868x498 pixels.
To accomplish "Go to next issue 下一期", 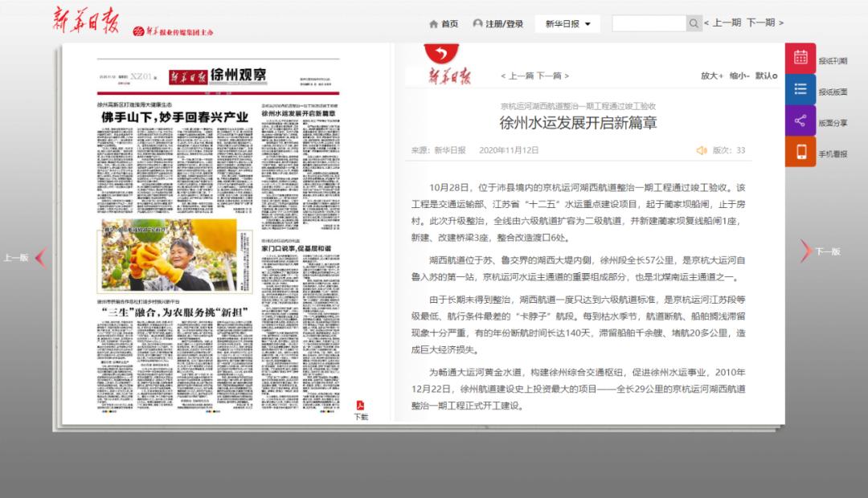I will [x=764, y=22].
